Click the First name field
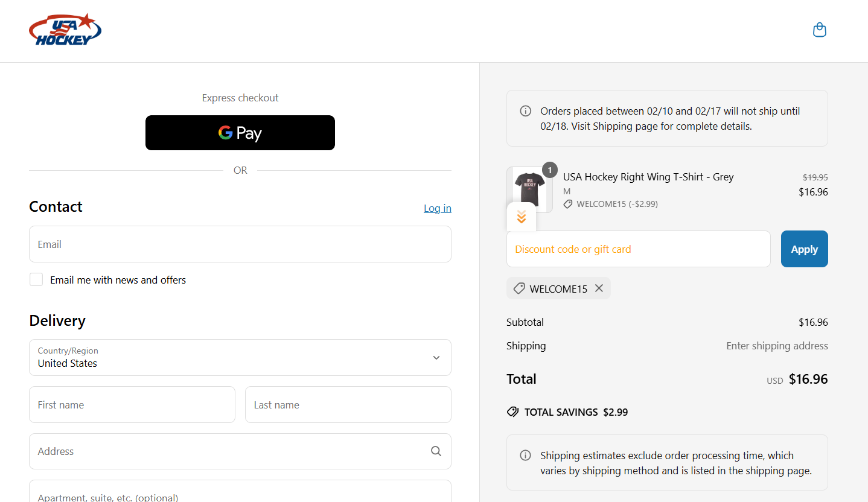Screen dimensions: 868x502 click(x=132, y=405)
